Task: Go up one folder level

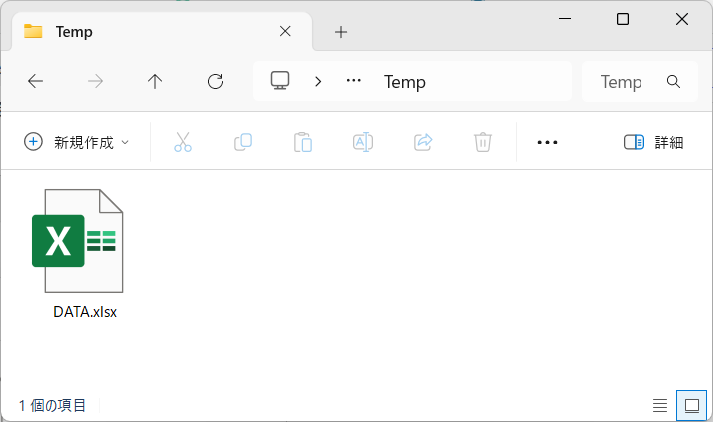Action: click(155, 82)
